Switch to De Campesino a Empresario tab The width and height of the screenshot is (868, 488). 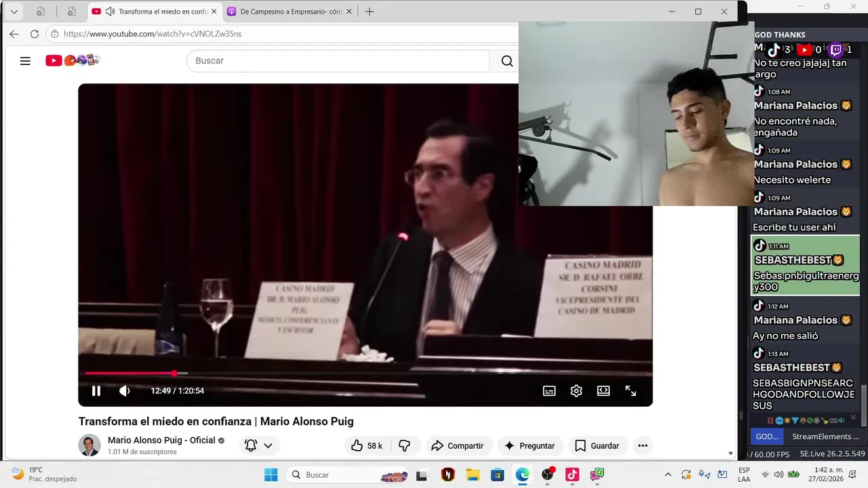pyautogui.click(x=290, y=12)
